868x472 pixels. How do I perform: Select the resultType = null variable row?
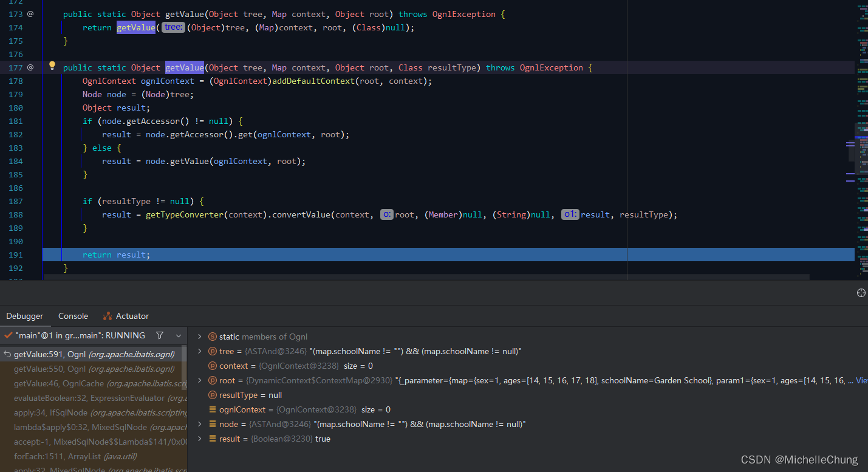tap(528, 395)
